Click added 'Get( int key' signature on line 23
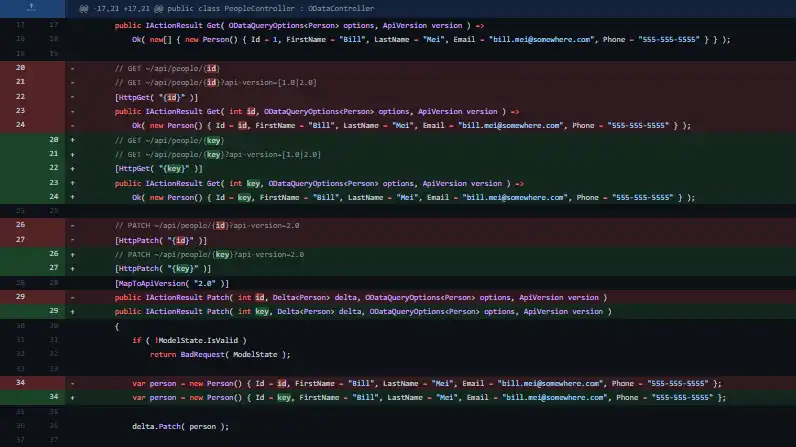 point(233,184)
